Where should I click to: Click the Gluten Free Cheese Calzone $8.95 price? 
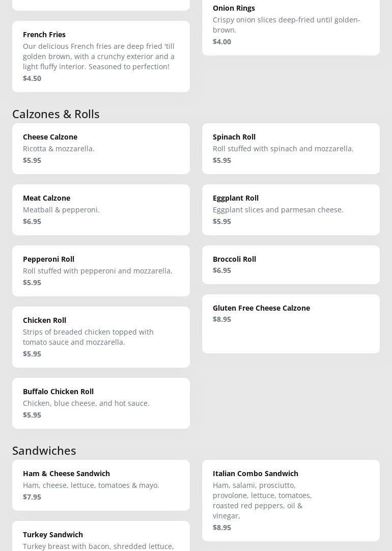(222, 319)
